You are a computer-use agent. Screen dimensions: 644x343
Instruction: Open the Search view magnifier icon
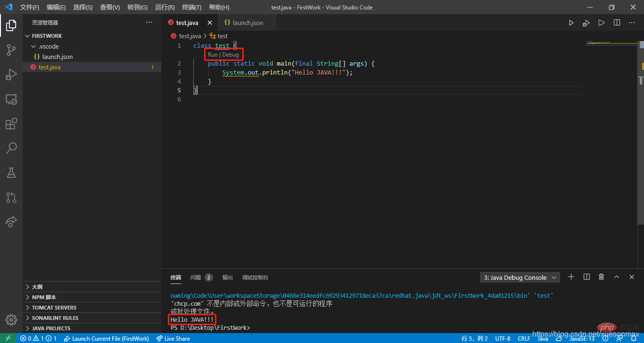point(11,148)
